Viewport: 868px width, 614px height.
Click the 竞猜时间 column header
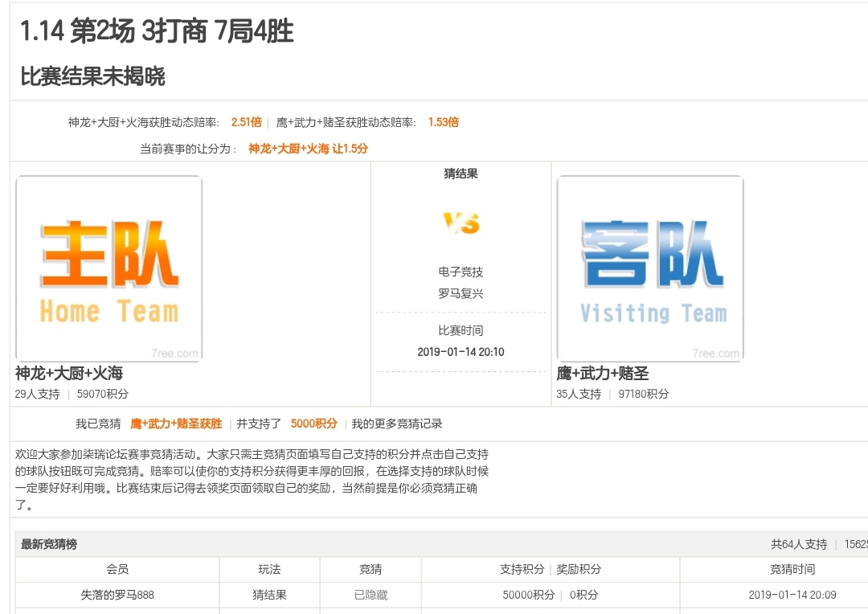(792, 569)
